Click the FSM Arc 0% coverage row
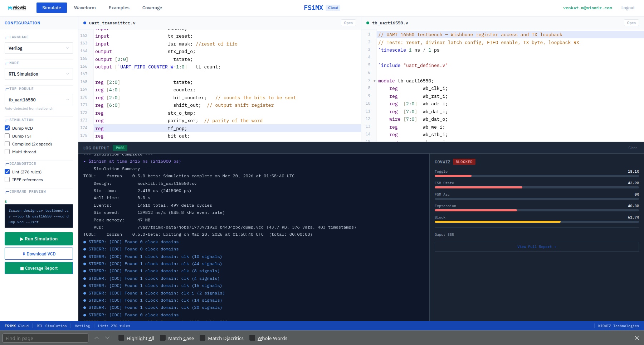This screenshot has width=644, height=345. tap(537, 196)
